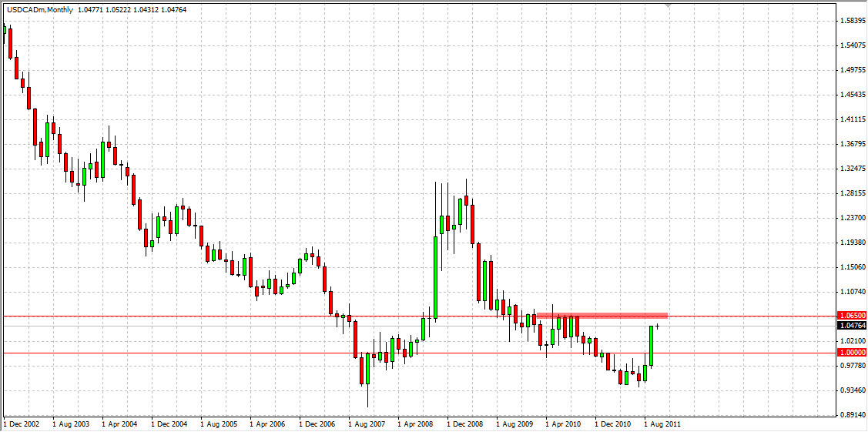This screenshot has height=432, width=868.
Task: Click the 1 Apr 2004 date label
Action: tap(120, 424)
